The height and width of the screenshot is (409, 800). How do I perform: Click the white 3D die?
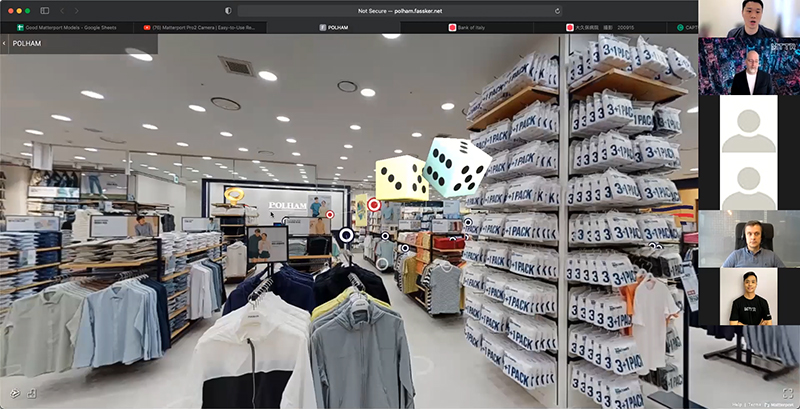point(456,167)
